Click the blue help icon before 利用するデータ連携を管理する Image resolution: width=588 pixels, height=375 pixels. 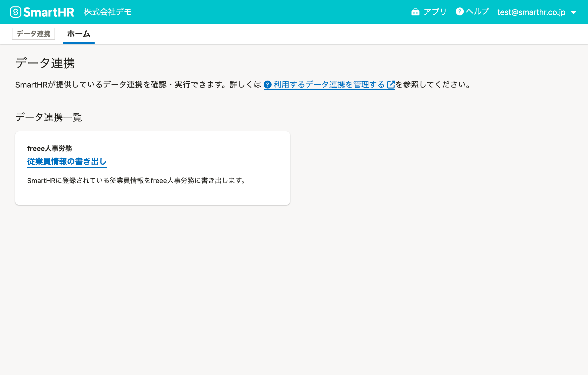[x=268, y=85]
